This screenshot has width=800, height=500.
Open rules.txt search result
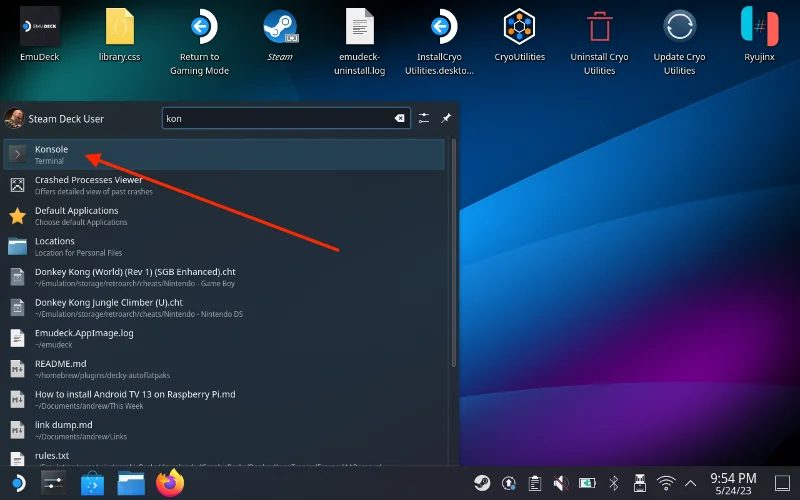(x=224, y=457)
